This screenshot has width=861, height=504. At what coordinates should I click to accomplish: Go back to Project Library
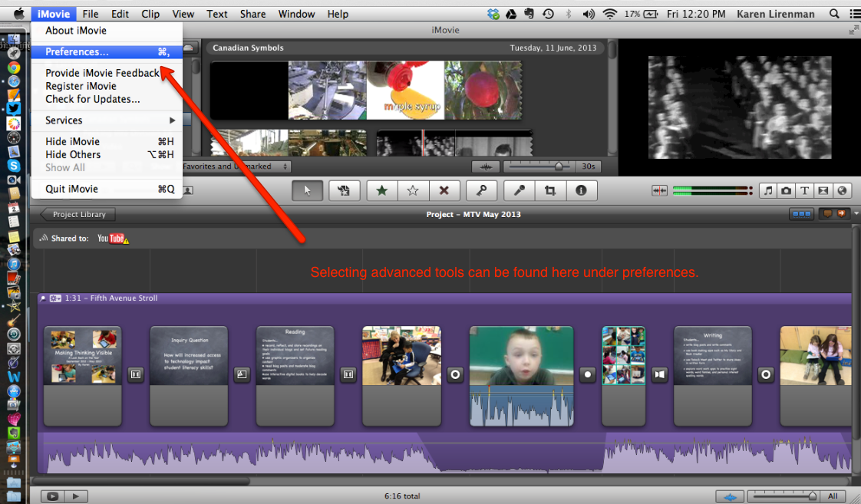coord(78,214)
